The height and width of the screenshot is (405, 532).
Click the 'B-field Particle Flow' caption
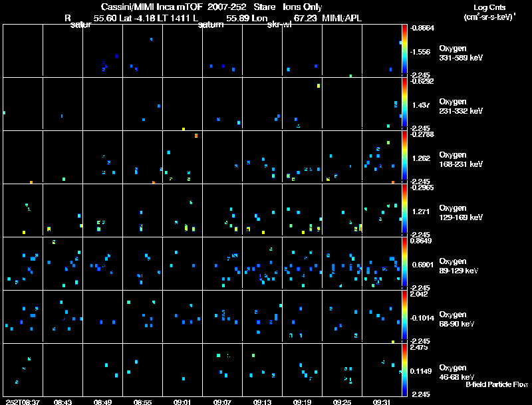point(497,384)
